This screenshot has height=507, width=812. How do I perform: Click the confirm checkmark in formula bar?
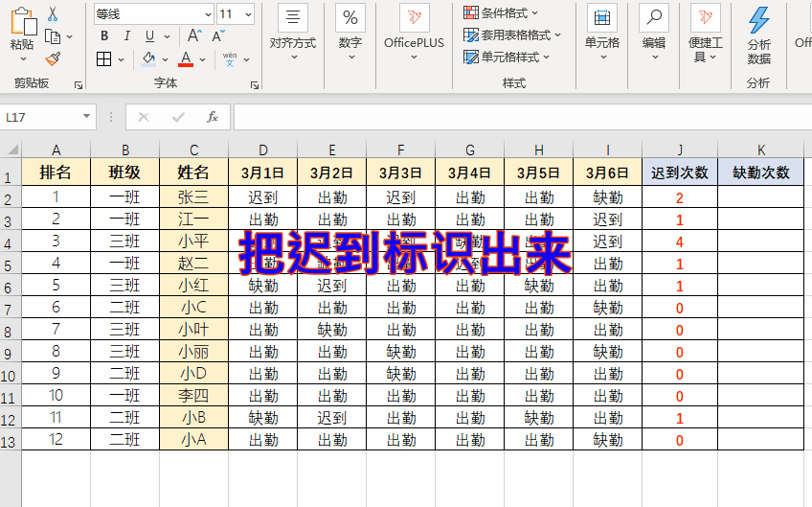click(x=178, y=117)
